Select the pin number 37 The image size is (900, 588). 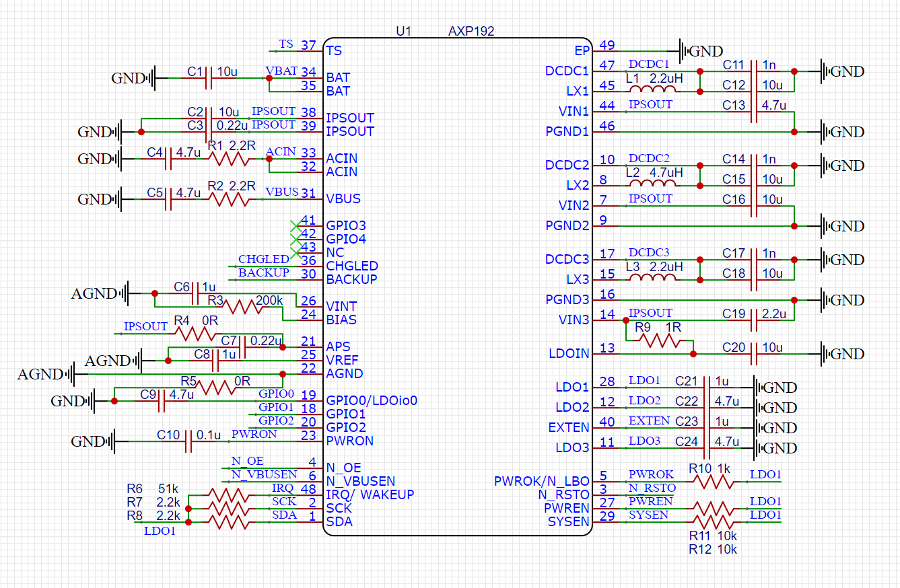308,45
